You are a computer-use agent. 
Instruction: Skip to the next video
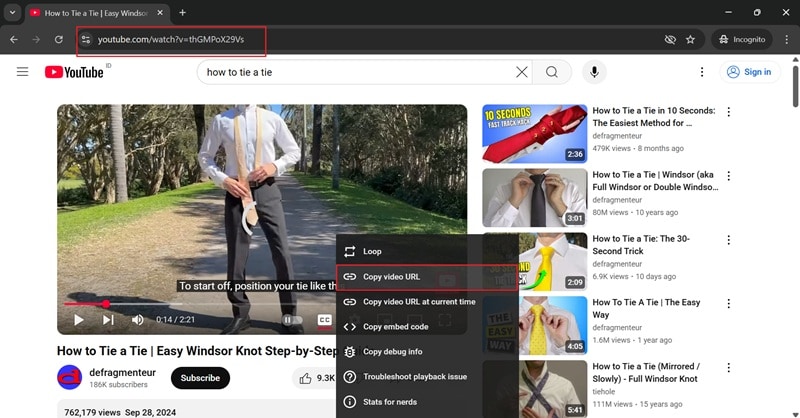click(x=108, y=319)
